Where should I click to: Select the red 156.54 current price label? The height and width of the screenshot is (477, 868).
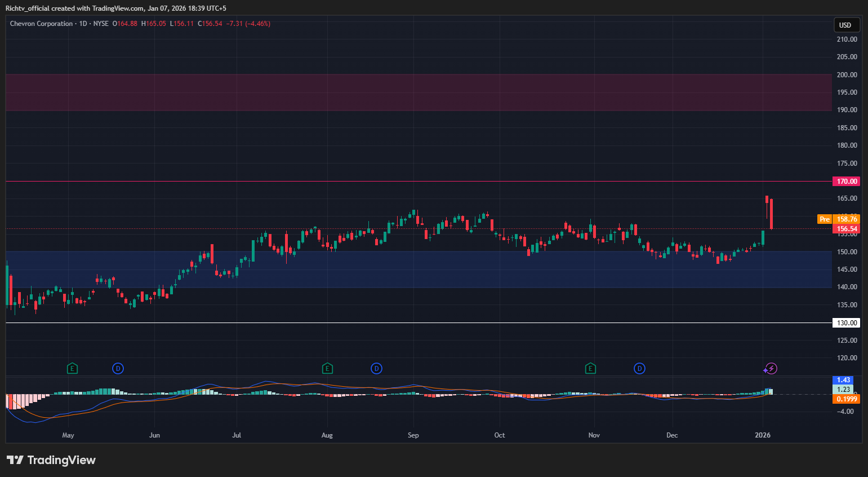coord(847,228)
